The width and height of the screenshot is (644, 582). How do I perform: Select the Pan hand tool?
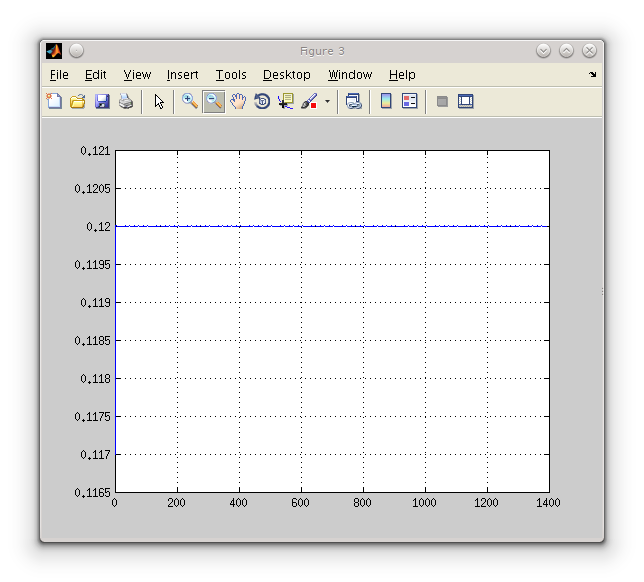(x=238, y=101)
